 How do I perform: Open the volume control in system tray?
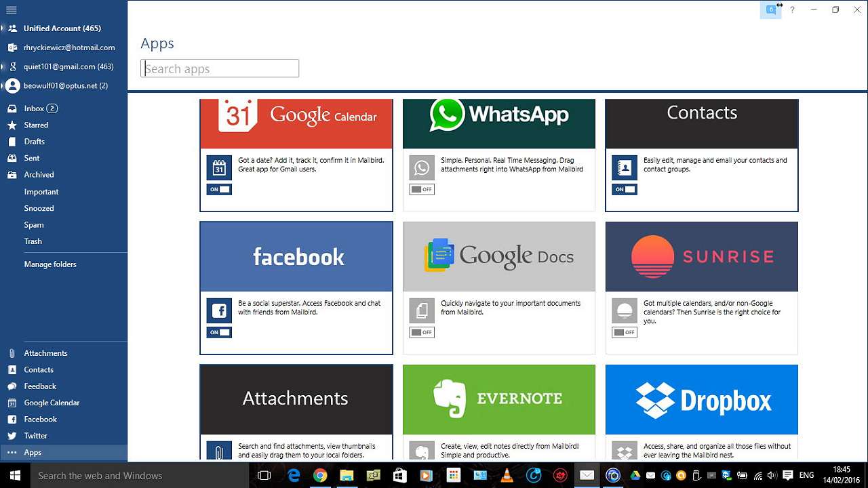(x=772, y=476)
